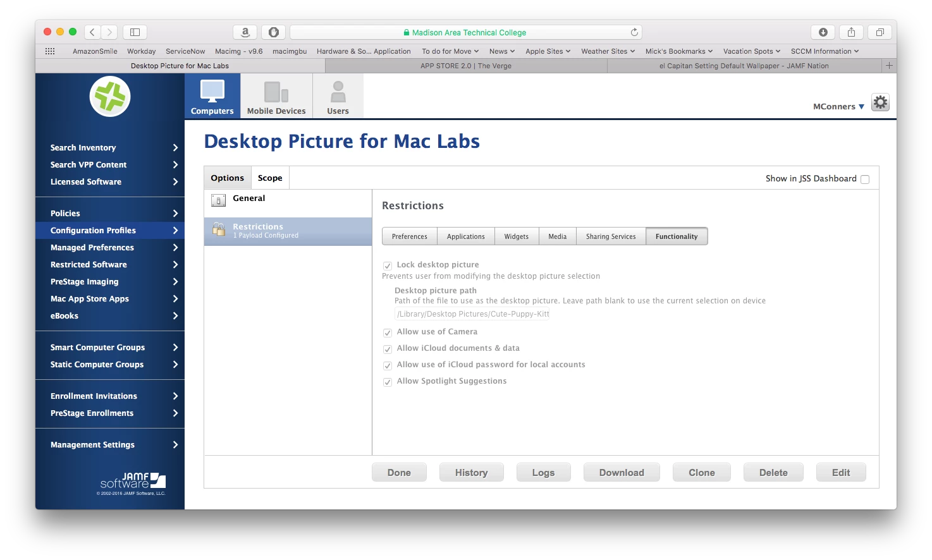This screenshot has width=932, height=560.
Task: Toggle iCloud password for local accounts
Action: coord(388,365)
